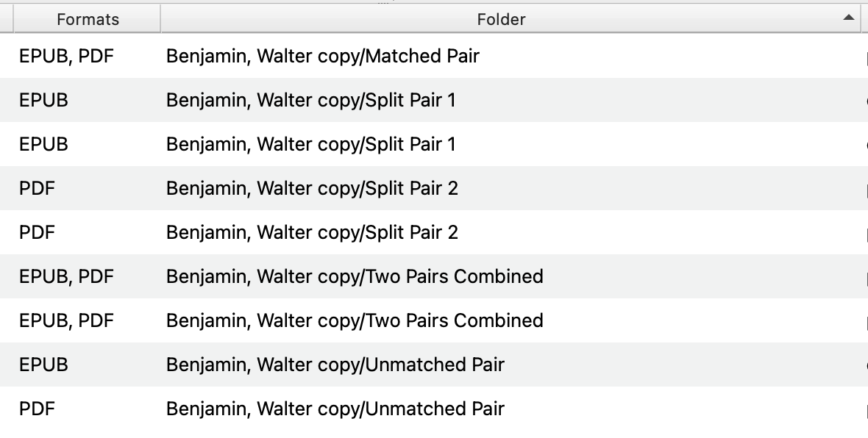
Task: Select the first Two Pairs Combined folder entry
Action: 355,276
